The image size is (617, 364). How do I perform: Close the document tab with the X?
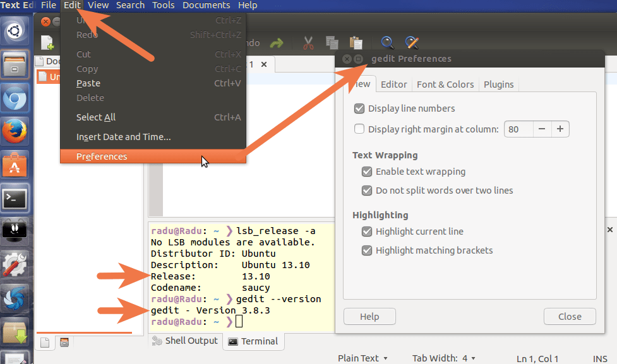coord(264,64)
